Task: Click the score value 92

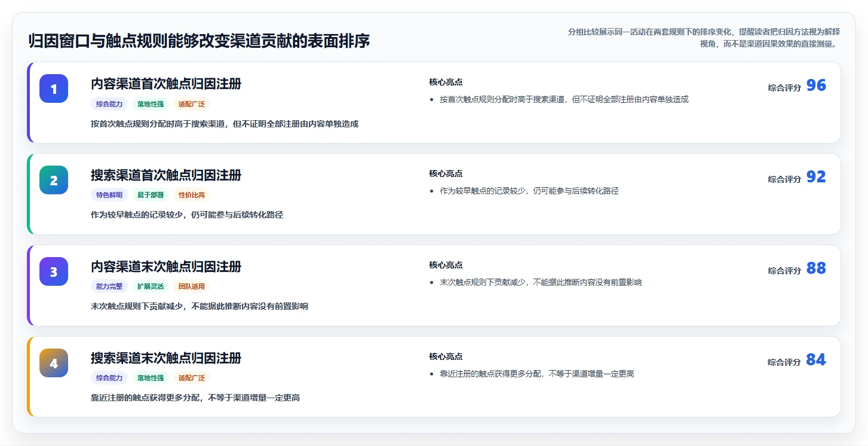Action: coord(816,177)
